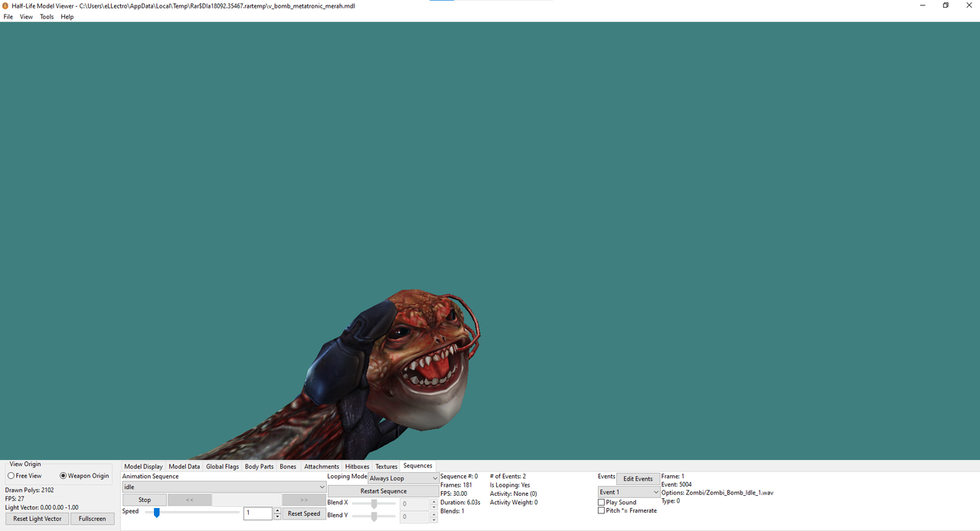Switch to the Hitboxes tab
The image size is (980, 531).
(357, 466)
